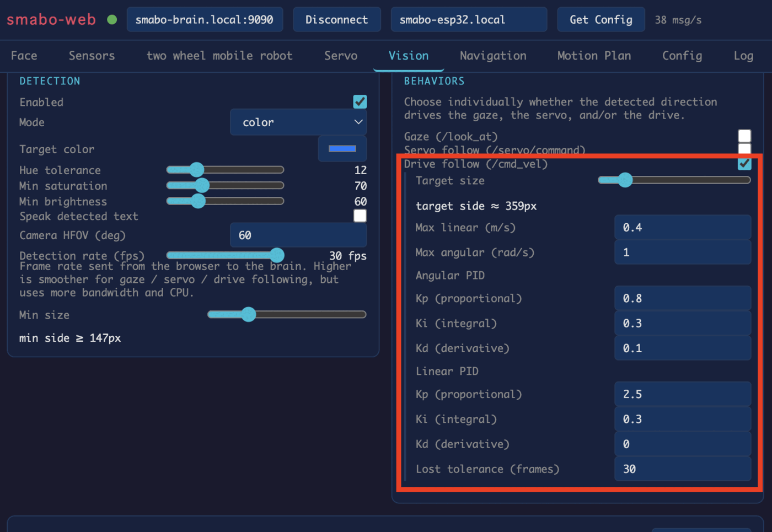Click the Get Config button
The image size is (772, 532).
[x=601, y=20]
